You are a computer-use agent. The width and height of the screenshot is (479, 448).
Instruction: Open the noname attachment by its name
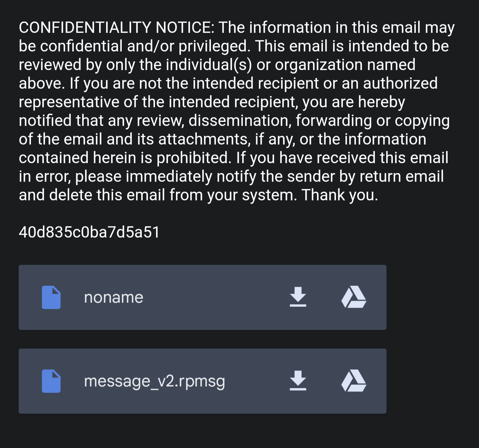coord(113,297)
